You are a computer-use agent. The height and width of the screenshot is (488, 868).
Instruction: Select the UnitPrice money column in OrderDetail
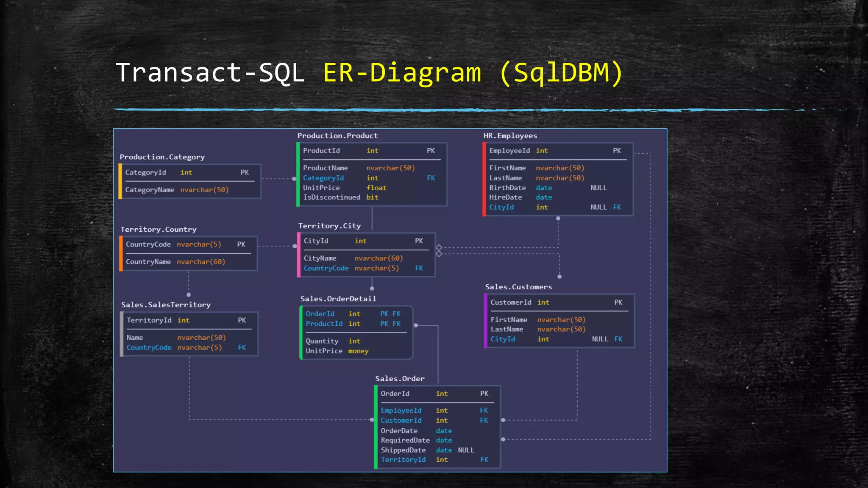[356, 351]
